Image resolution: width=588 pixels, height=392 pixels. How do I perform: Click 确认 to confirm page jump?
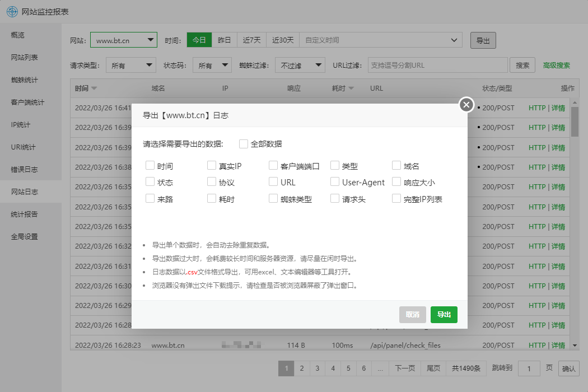569,368
